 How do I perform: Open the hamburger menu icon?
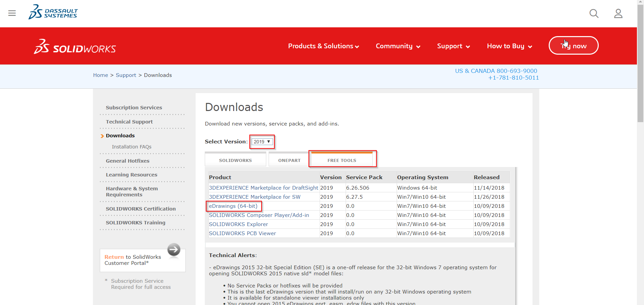coord(12,13)
